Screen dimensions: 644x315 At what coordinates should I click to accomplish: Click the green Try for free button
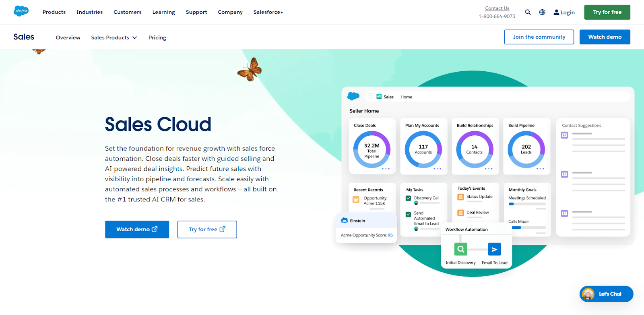(x=607, y=12)
